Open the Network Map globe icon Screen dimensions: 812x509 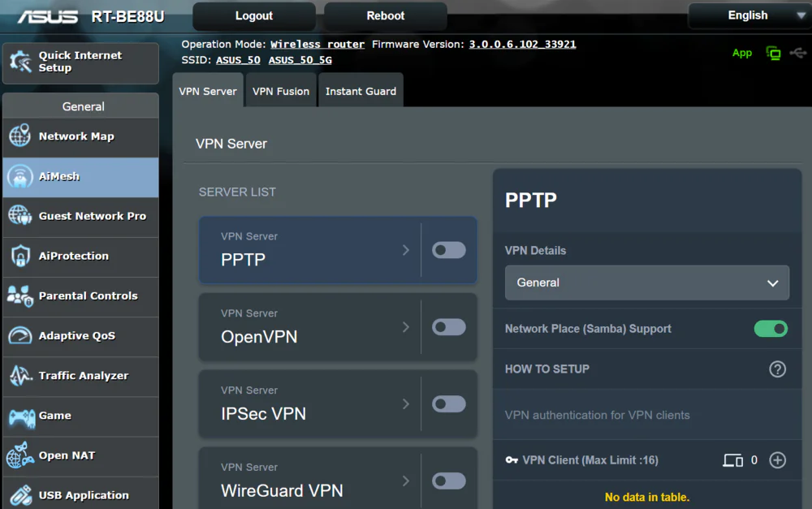19,136
